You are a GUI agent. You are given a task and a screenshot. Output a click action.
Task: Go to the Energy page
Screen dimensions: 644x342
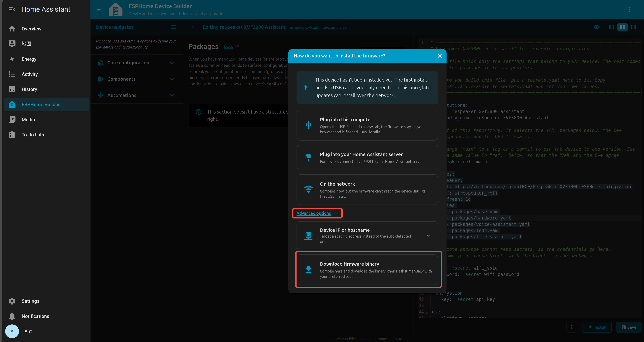tap(46, 59)
